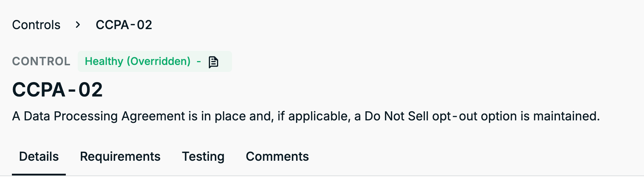Click the dash inside the status badge

tap(199, 62)
